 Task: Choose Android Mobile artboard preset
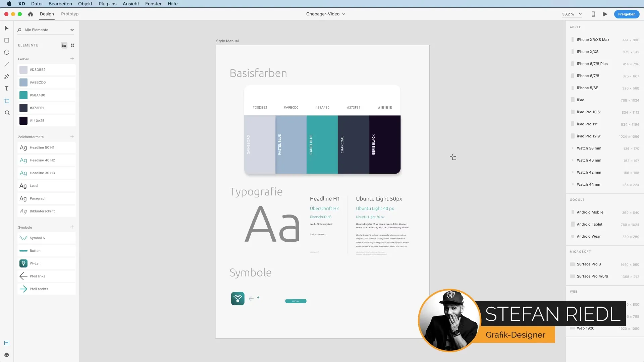click(x=605, y=212)
